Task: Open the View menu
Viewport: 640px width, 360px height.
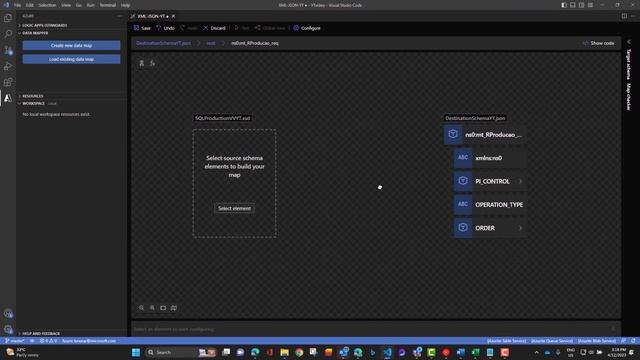Action: 66,5
